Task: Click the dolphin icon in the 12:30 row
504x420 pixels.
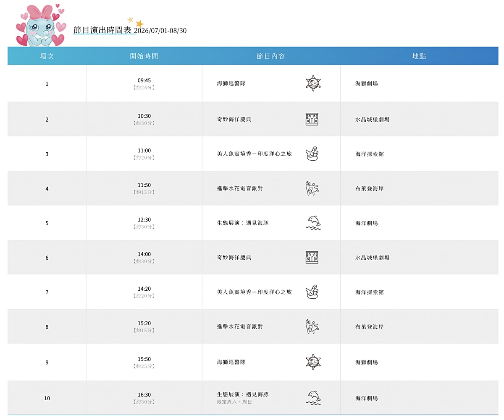Action: click(x=313, y=223)
